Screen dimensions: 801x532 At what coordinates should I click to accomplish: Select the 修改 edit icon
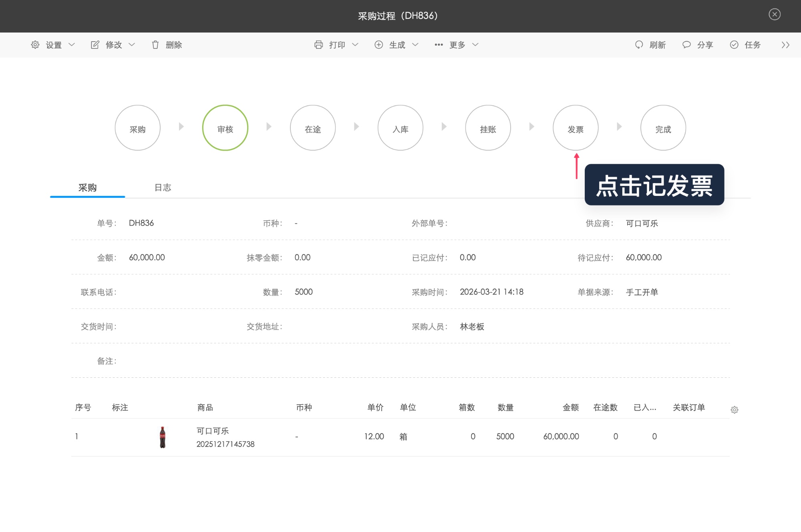(95, 45)
